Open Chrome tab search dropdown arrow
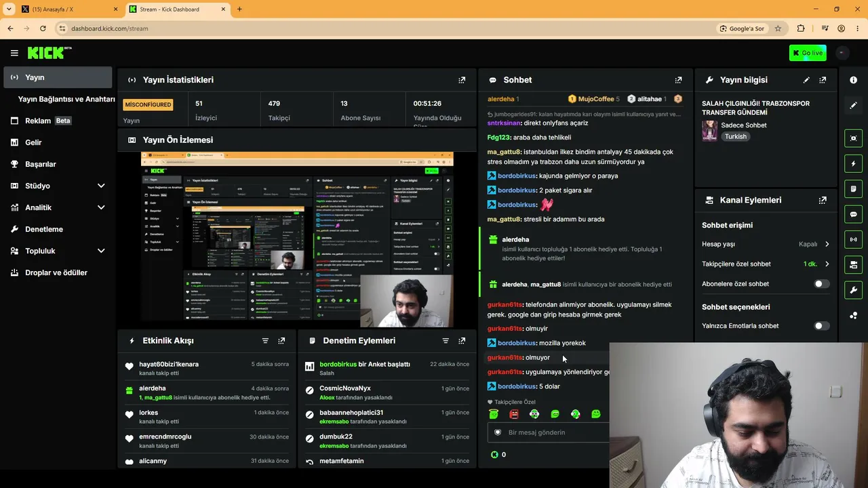The image size is (868, 488). [x=9, y=9]
